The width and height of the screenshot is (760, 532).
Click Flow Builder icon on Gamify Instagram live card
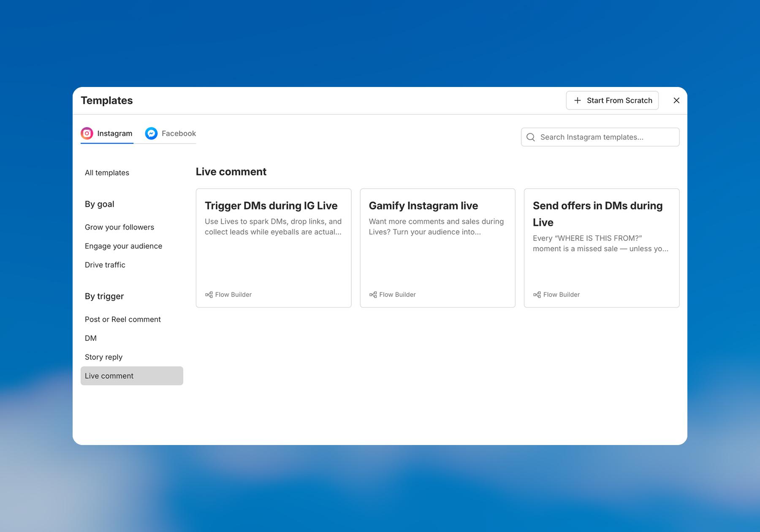coord(373,295)
